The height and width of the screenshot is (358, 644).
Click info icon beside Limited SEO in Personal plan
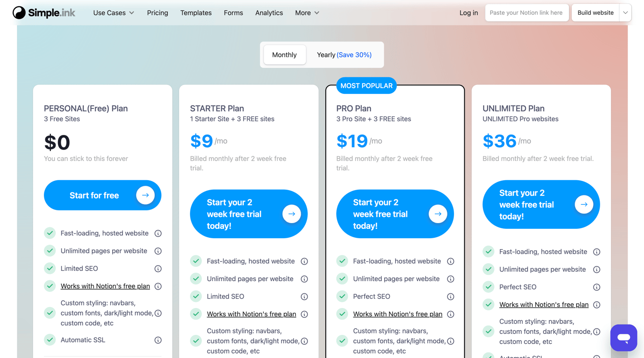pos(158,269)
